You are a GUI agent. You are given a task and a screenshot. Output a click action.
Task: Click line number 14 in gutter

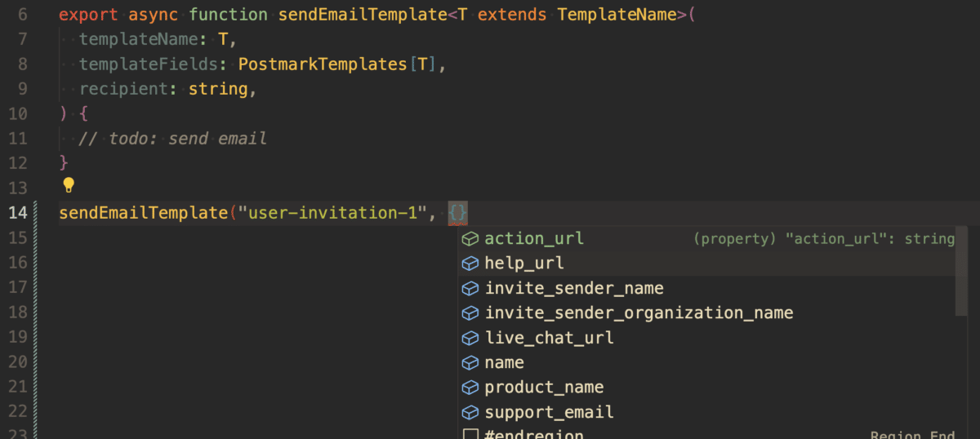point(17,213)
